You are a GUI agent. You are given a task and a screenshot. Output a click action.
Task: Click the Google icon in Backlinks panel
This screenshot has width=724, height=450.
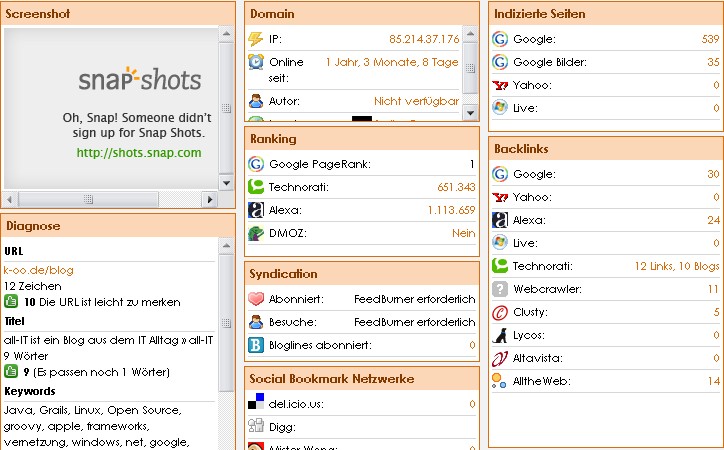pyautogui.click(x=500, y=174)
